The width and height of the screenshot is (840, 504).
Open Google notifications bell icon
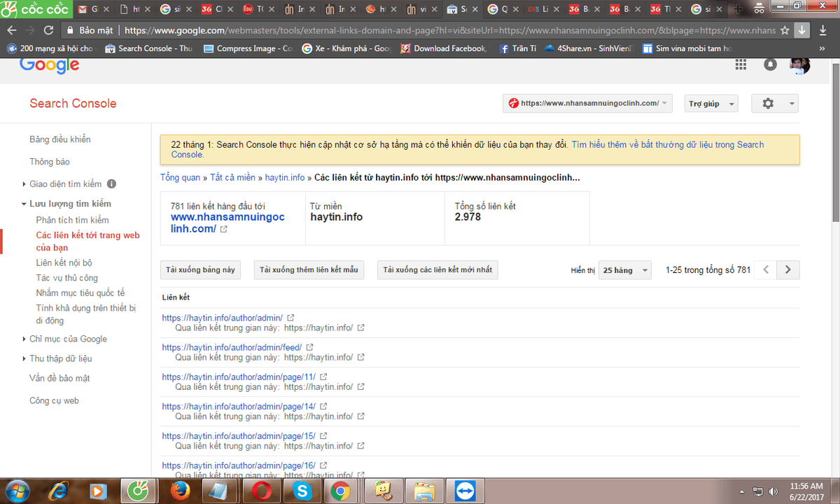770,64
